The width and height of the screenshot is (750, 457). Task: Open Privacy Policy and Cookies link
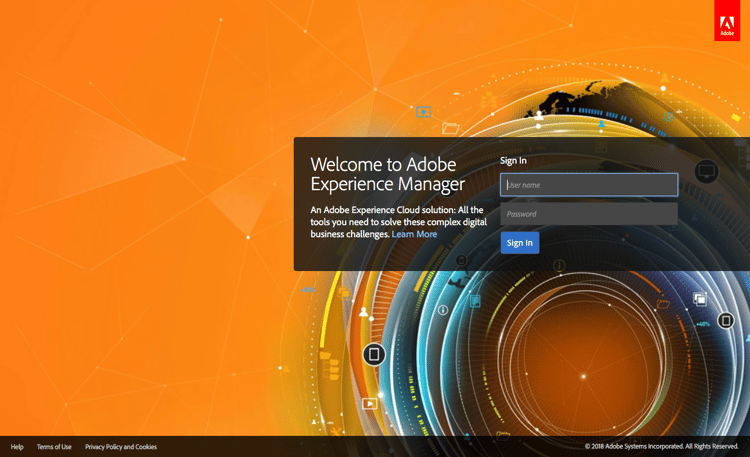(x=121, y=447)
